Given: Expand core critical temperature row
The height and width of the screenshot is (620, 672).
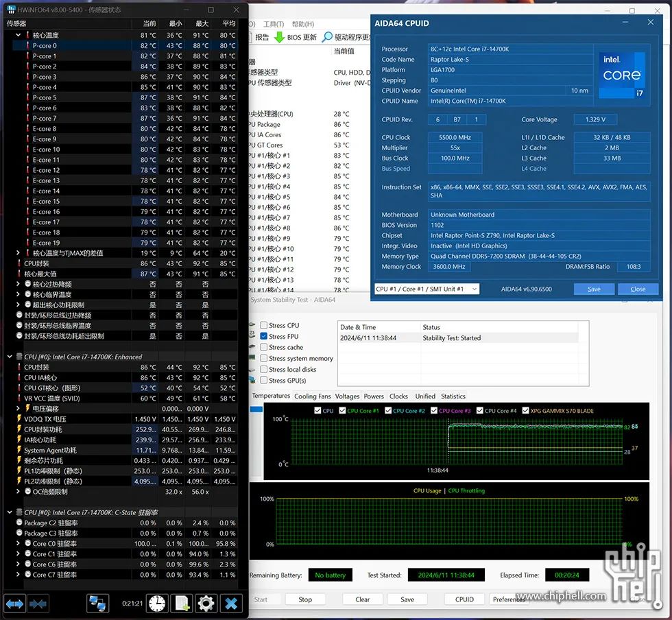Looking at the screenshot, I should (x=18, y=294).
